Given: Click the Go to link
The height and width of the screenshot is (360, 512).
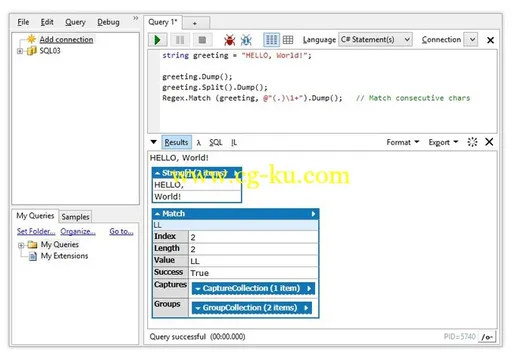Looking at the screenshot, I should coord(121,231).
